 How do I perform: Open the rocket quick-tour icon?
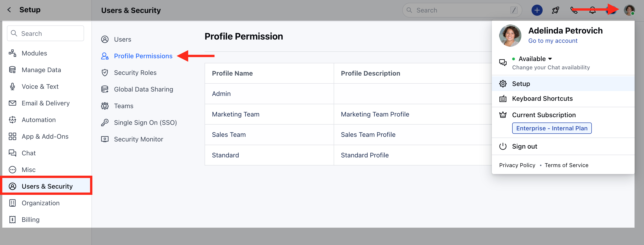click(555, 10)
